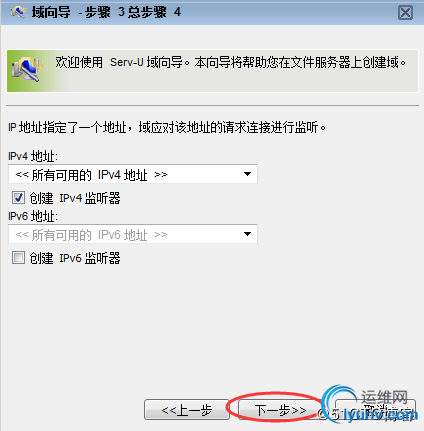Select the 所有可用的 IPv4 地址 combo box
Screen dimensions: 424x431
pyautogui.click(x=133, y=174)
